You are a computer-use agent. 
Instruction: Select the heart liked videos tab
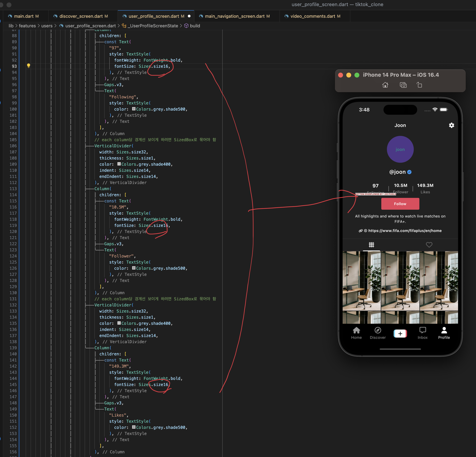[429, 245]
